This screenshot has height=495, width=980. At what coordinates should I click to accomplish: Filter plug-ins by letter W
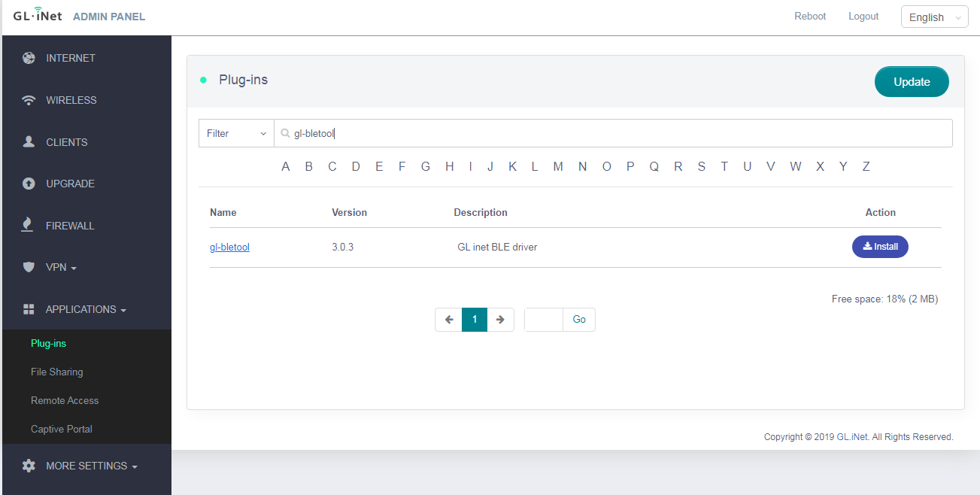[796, 166]
